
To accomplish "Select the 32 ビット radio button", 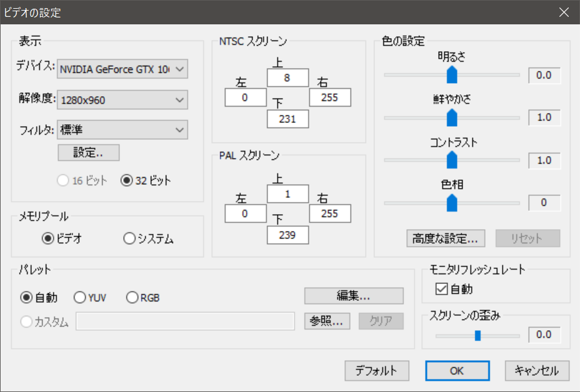I will pos(126,180).
